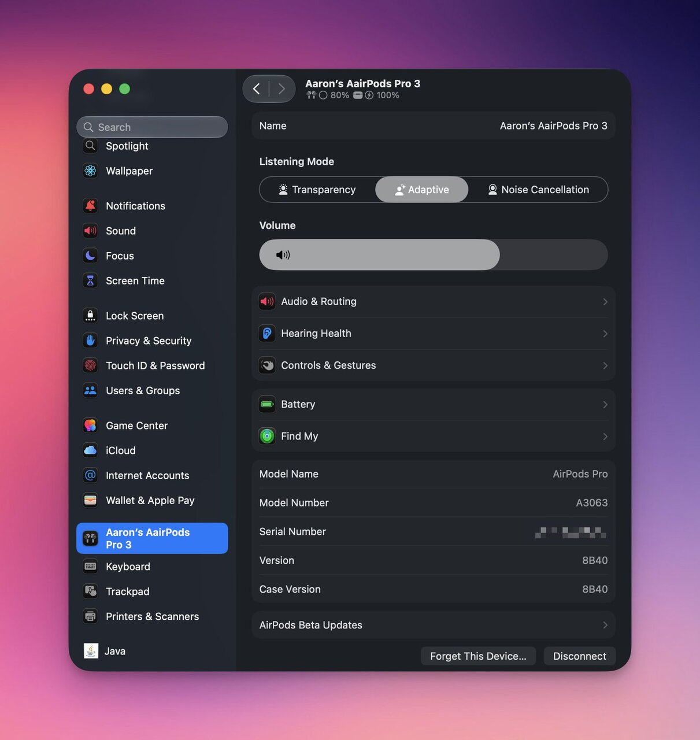The image size is (700, 740).
Task: Click the Java coffee cup icon
Action: (91, 651)
